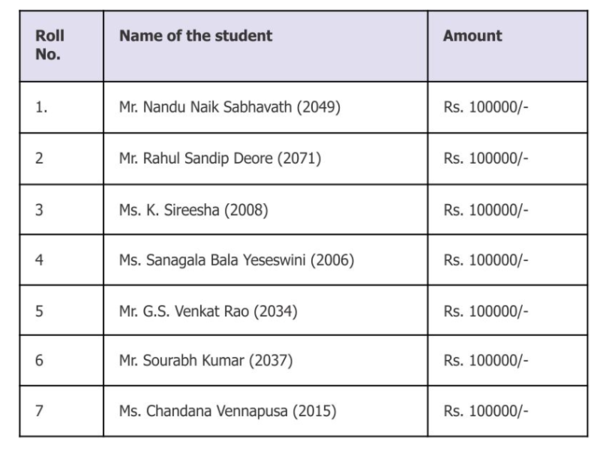The height and width of the screenshot is (450, 600).
Task: Click the amount for K. Sireesha
Action: pyautogui.click(x=485, y=210)
